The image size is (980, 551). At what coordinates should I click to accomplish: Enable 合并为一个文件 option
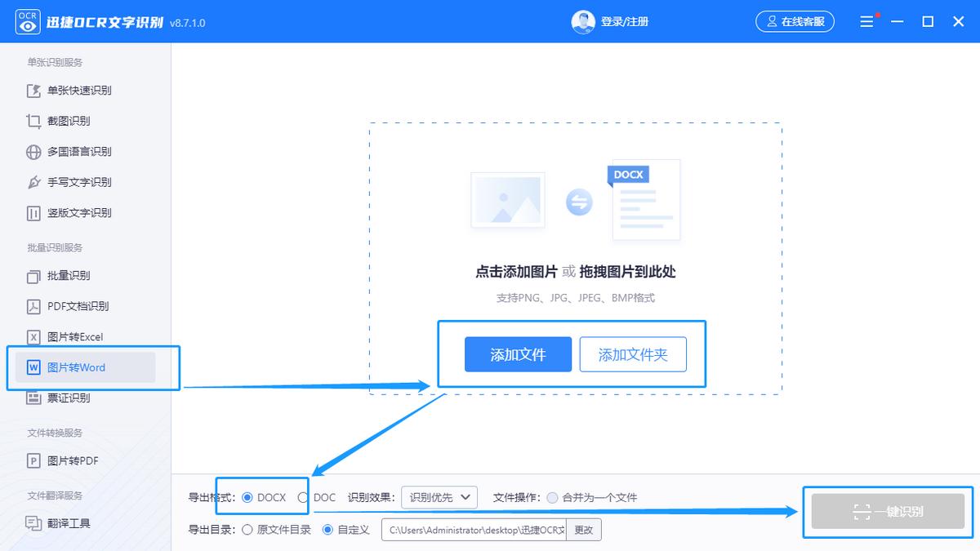click(555, 496)
